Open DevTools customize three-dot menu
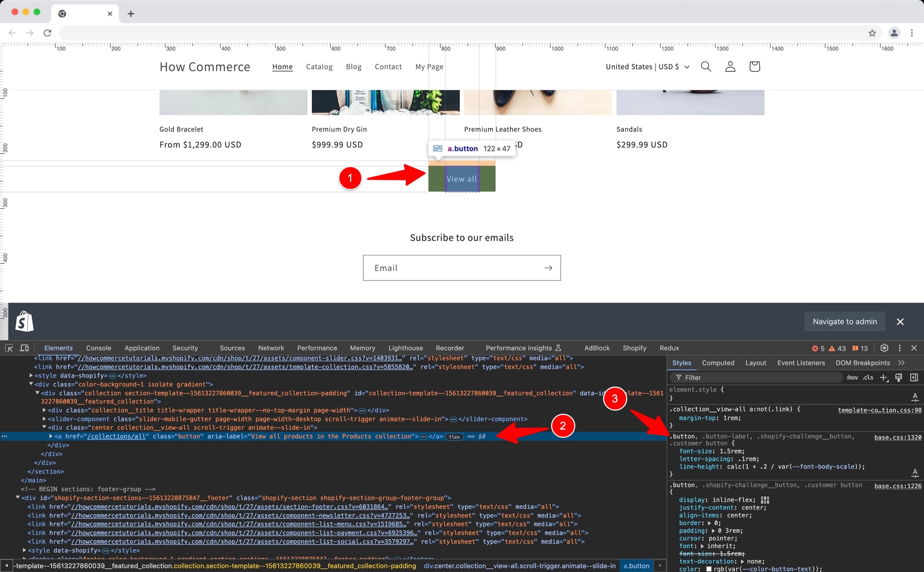Screen dimensions: 924x572 [900, 348]
